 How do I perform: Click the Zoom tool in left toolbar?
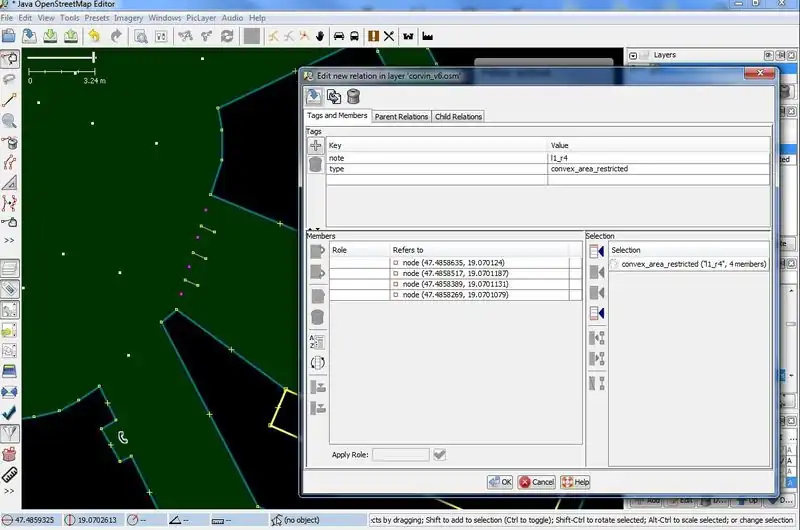click(x=10, y=121)
